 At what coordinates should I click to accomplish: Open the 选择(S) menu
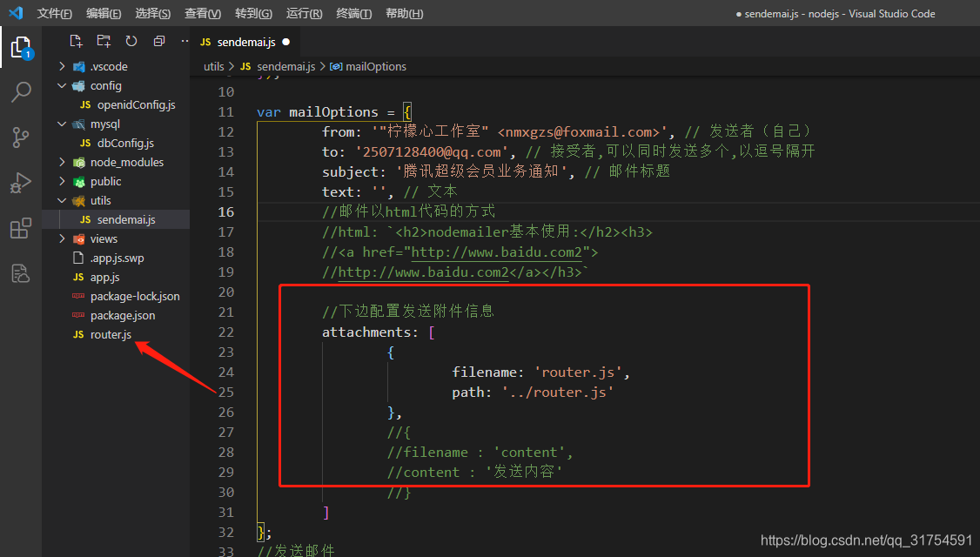152,13
